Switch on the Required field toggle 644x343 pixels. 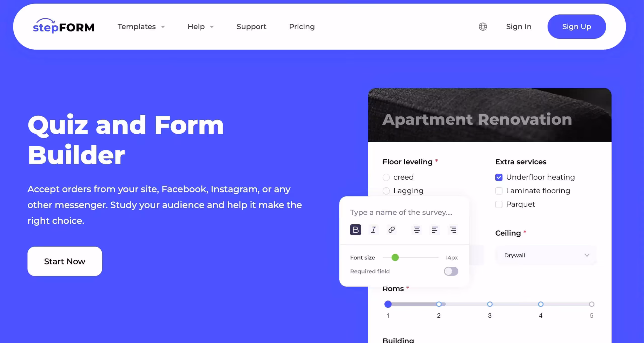pos(451,271)
